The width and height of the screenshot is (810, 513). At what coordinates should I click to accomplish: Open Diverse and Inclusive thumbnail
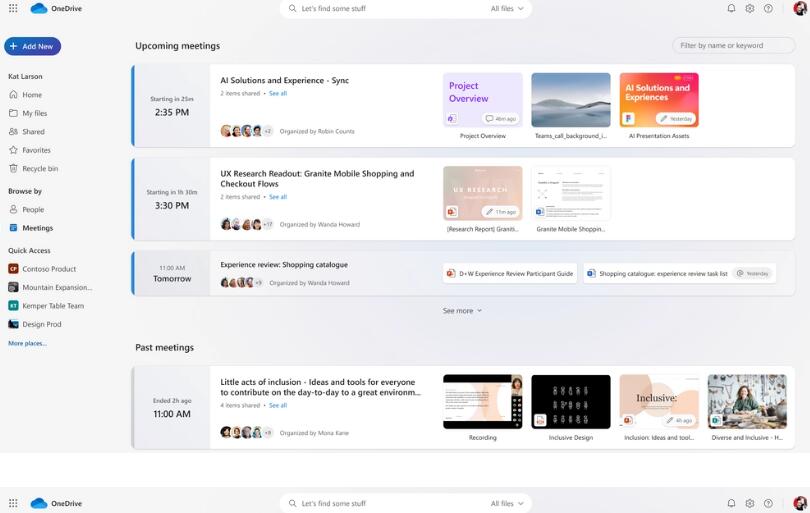[x=747, y=402]
